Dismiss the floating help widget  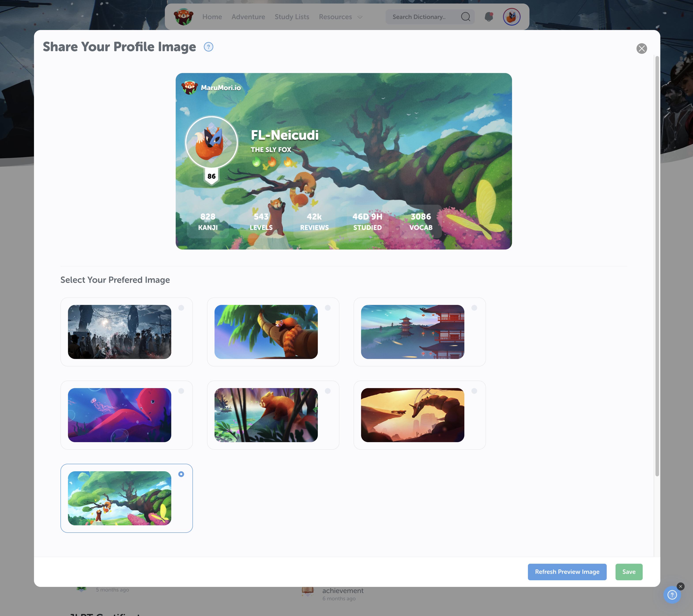coord(680,586)
